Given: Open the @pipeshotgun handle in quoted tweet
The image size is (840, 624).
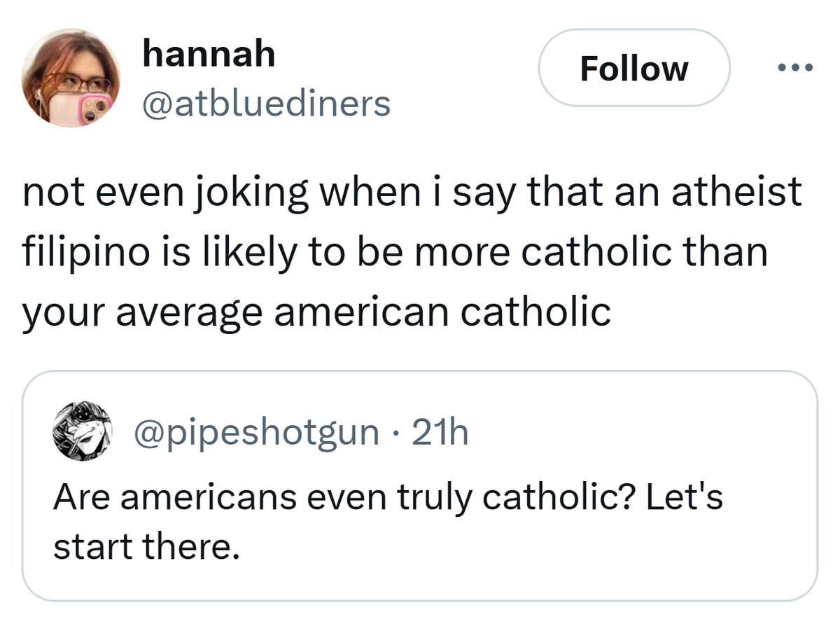Looking at the screenshot, I should click(256, 432).
